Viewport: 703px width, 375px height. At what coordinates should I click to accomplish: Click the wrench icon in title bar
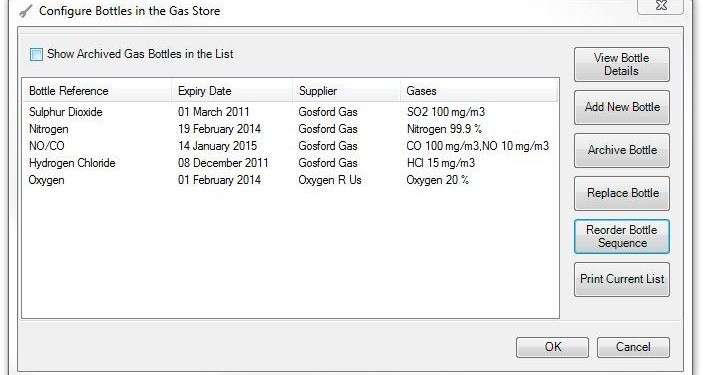(26, 11)
